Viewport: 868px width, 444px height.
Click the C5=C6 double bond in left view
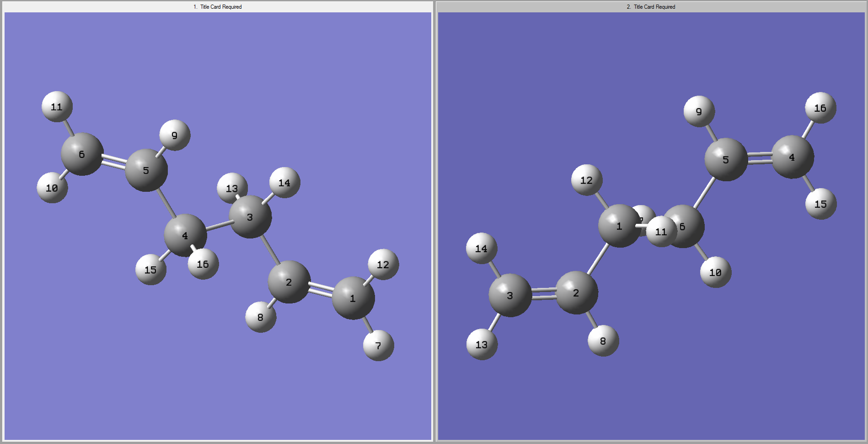click(x=113, y=162)
